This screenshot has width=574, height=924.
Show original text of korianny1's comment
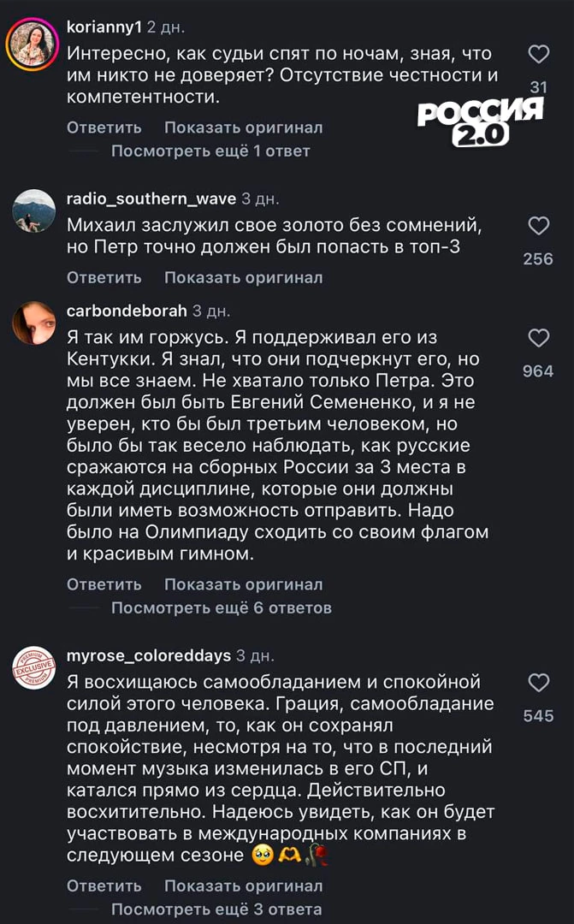(243, 127)
